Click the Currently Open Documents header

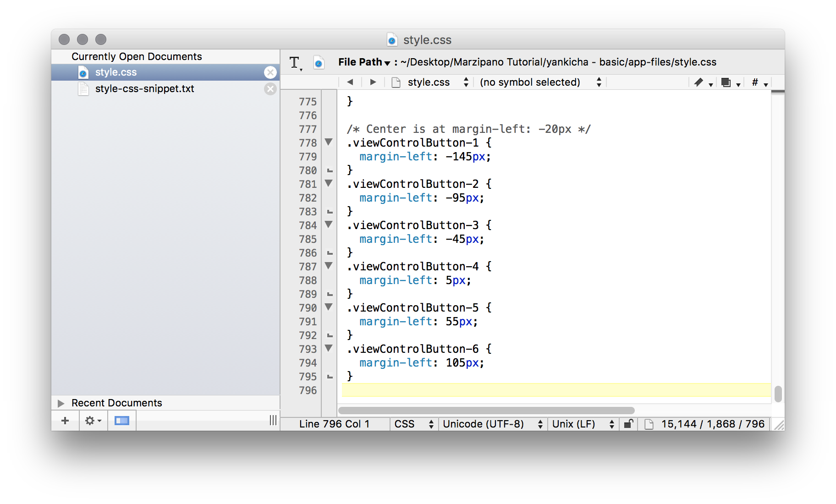[x=137, y=56]
